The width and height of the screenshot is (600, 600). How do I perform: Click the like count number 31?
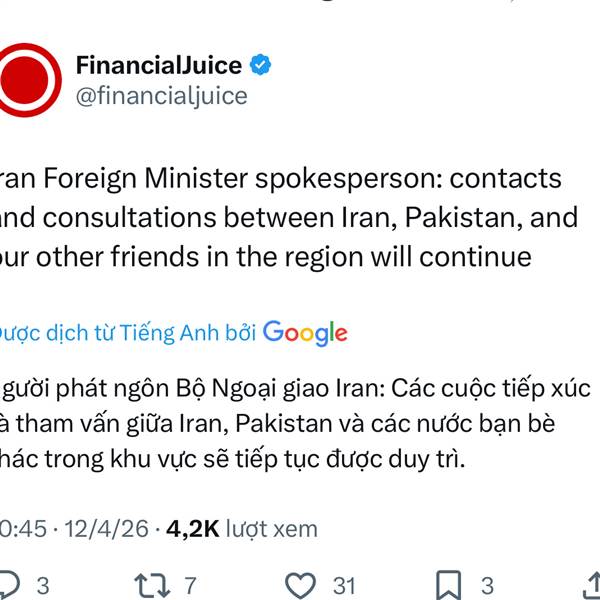tap(344, 585)
